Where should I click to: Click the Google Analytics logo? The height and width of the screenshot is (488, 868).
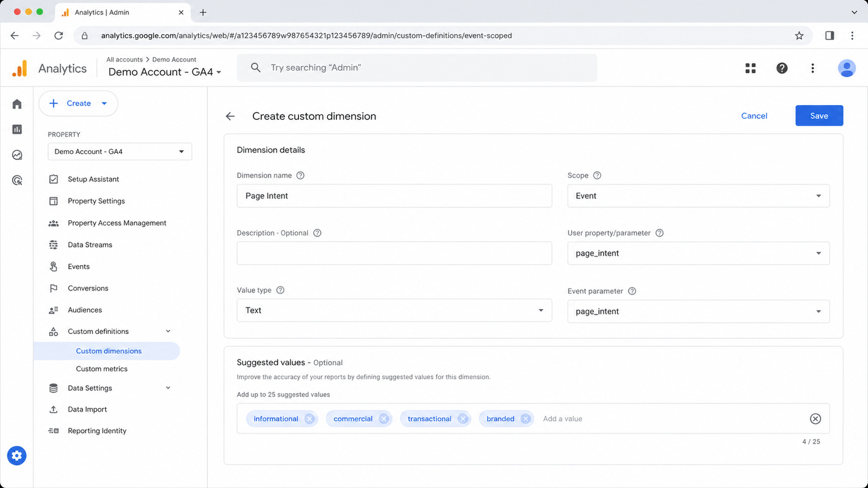tap(20, 68)
